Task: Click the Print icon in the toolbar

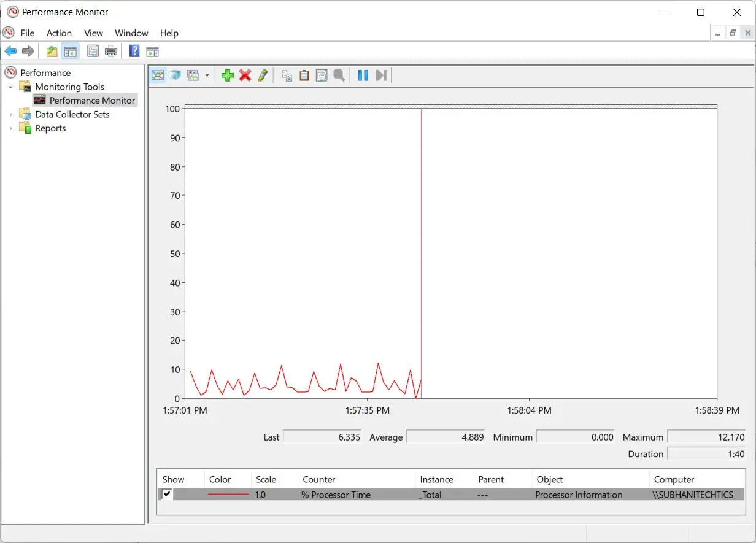Action: point(111,52)
